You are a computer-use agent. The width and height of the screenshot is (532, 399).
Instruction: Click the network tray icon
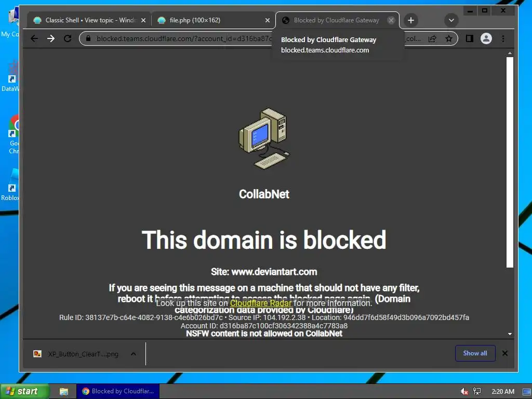(x=477, y=391)
